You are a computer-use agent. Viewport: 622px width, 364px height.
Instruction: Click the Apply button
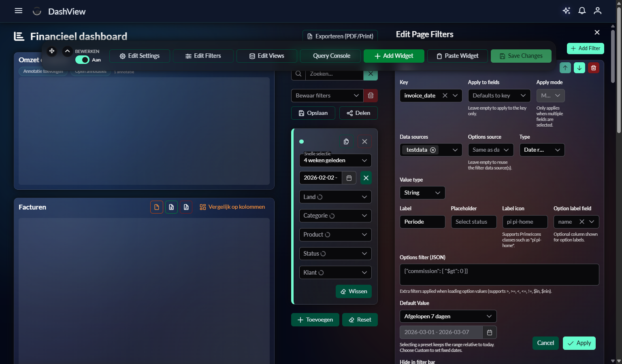(579, 343)
